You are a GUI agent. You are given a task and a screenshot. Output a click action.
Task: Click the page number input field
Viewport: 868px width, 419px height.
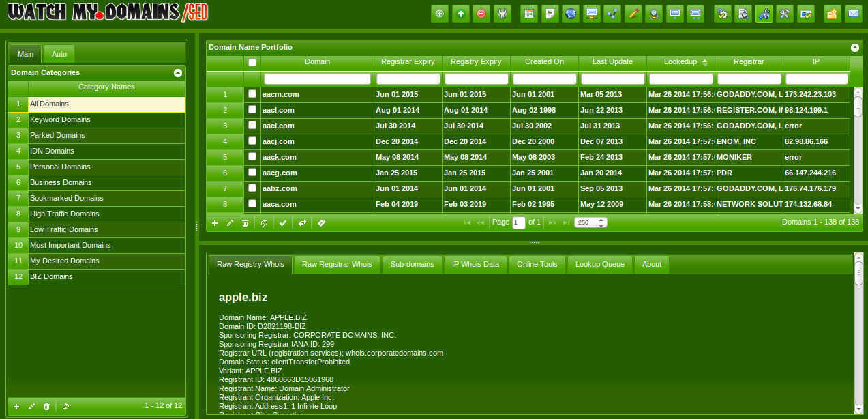[x=519, y=222]
